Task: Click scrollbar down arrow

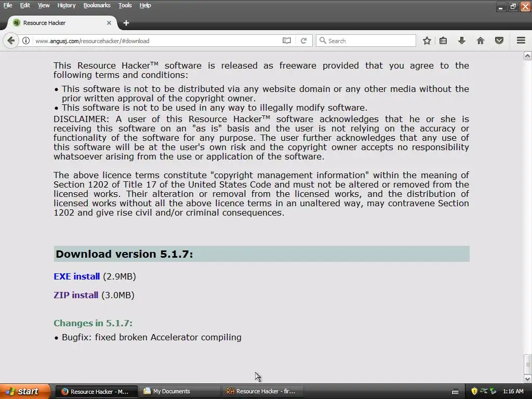Action: [528, 379]
